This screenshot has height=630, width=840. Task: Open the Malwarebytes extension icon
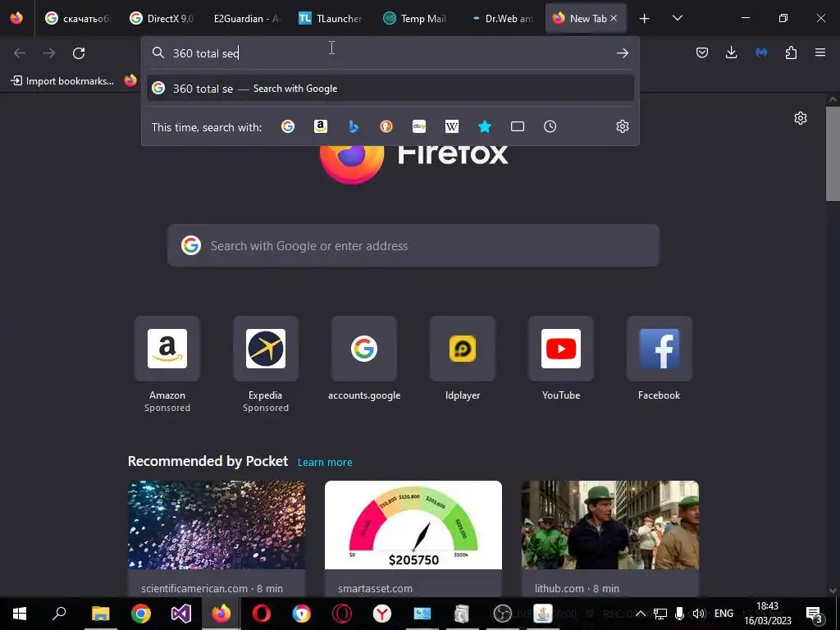coord(761,52)
